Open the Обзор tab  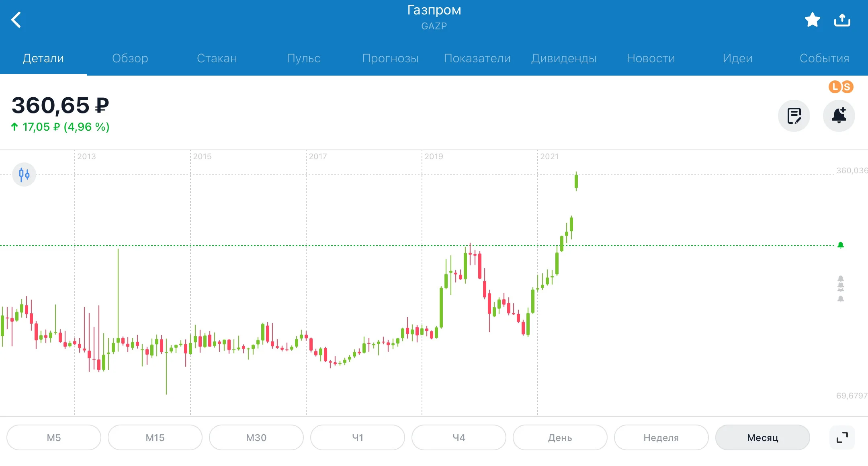[x=130, y=58]
